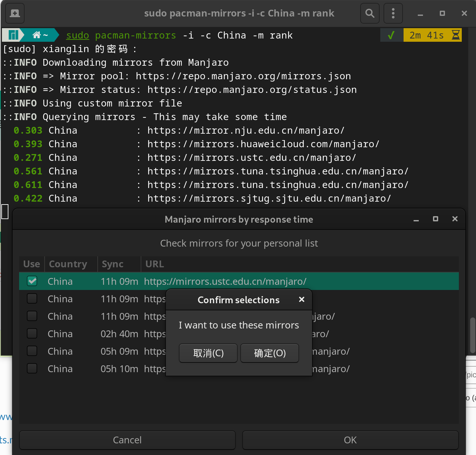476x455 pixels.
Task: Open terminal search magnifier icon
Action: pos(370,13)
